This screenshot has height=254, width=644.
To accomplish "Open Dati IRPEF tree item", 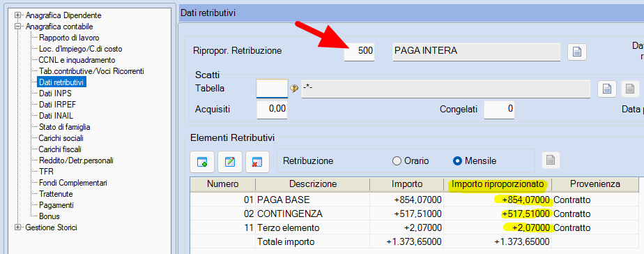I will point(57,105).
